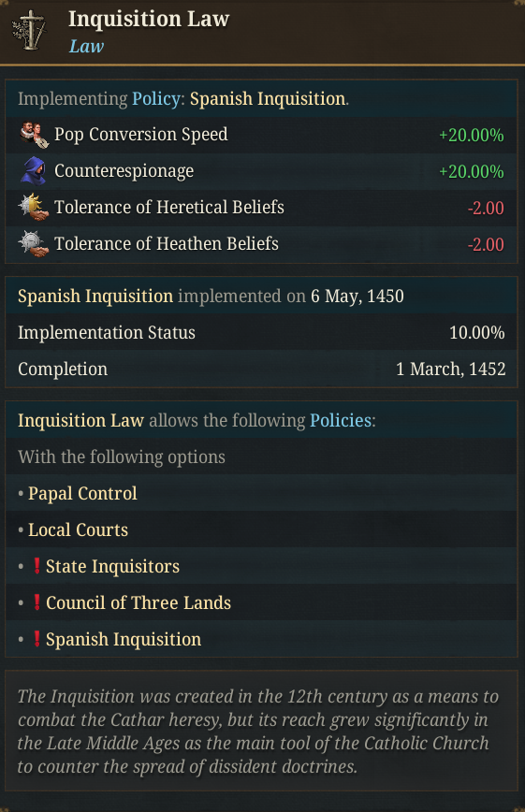
Task: Click the italic Law type link in header
Action: (86, 46)
